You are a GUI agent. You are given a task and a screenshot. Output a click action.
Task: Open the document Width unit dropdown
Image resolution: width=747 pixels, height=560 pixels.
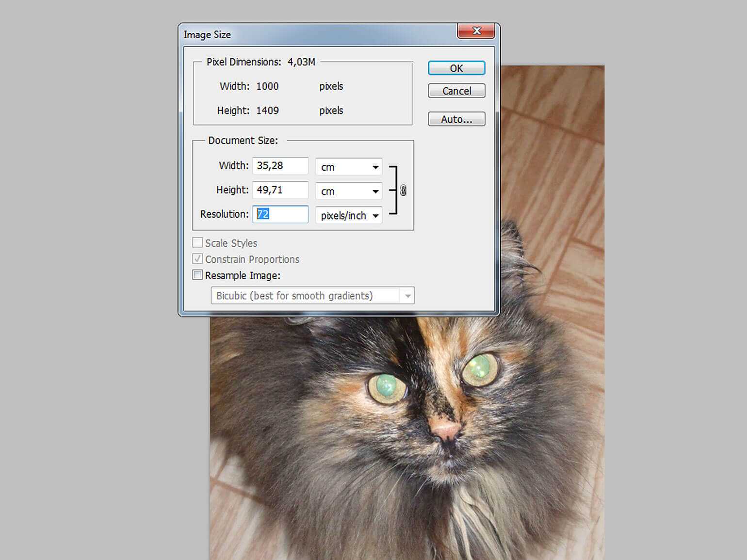click(349, 167)
